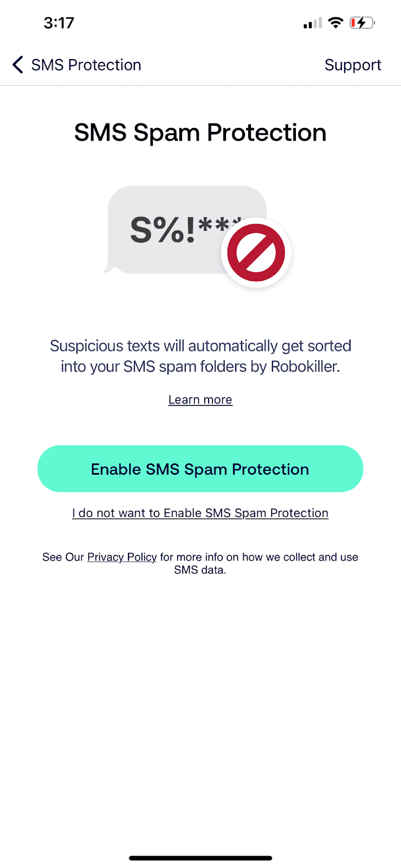This screenshot has width=401, height=868.
Task: Tap the charging battery icon
Action: [361, 23]
